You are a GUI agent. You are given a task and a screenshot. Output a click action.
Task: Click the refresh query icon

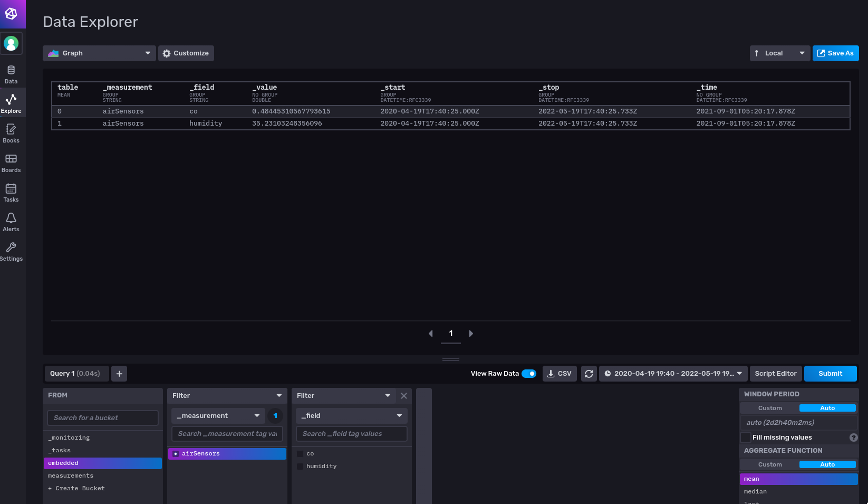(589, 374)
